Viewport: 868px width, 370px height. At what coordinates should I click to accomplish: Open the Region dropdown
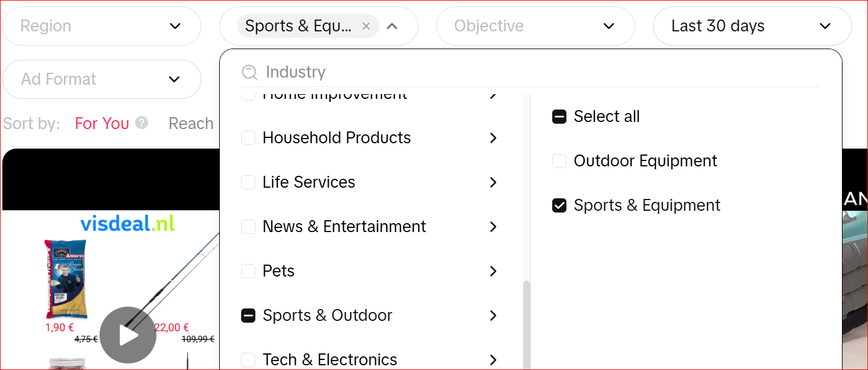102,26
